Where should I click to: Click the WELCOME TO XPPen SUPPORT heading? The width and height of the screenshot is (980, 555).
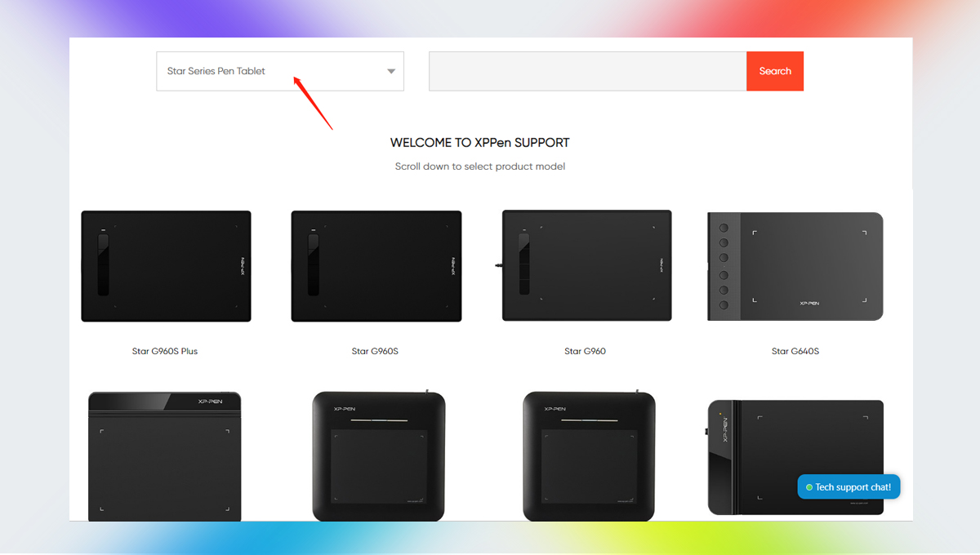480,142
